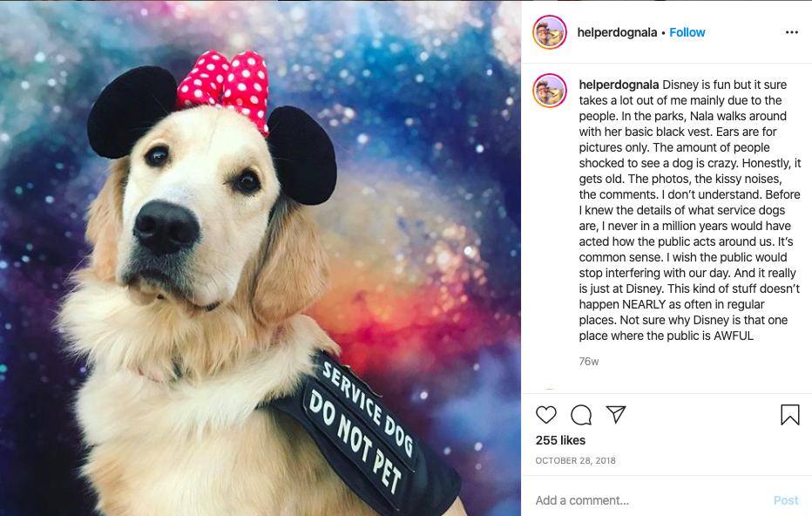Click the Post comment button
The width and height of the screenshot is (812, 516).
[786, 500]
